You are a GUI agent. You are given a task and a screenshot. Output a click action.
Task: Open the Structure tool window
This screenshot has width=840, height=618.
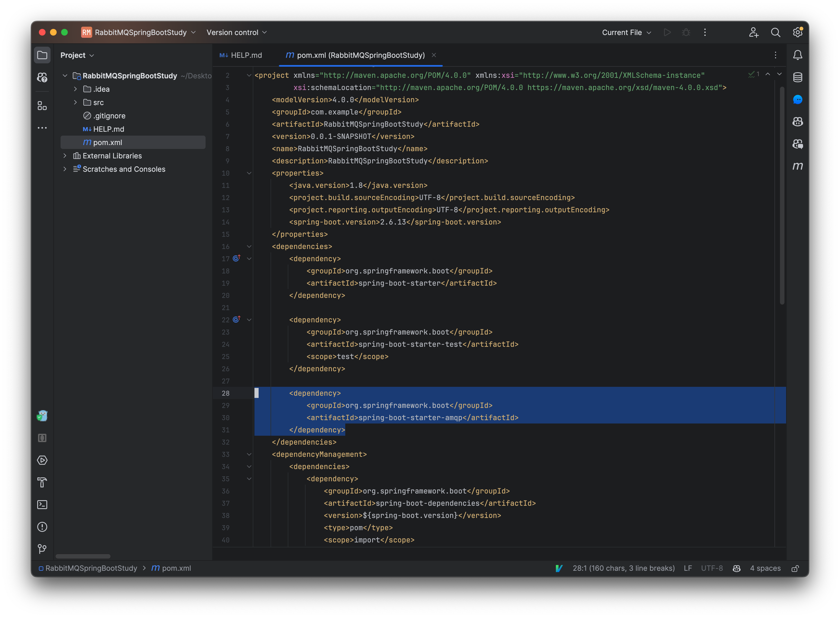(x=42, y=106)
